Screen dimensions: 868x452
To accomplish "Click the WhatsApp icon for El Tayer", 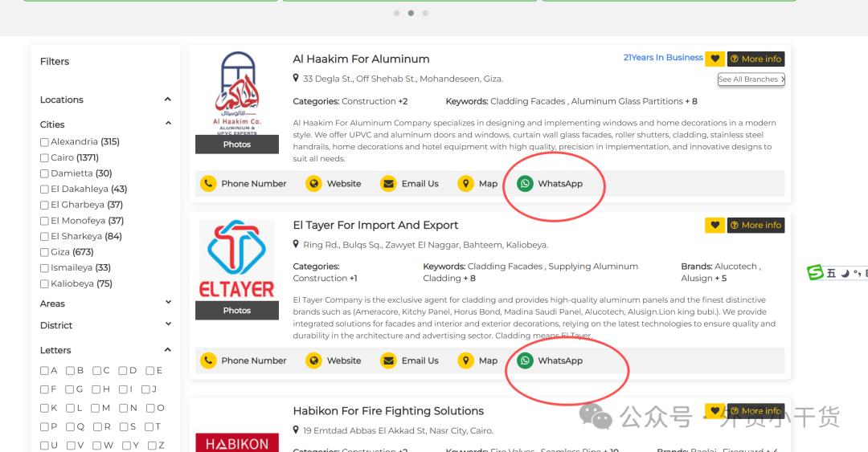I will click(525, 360).
